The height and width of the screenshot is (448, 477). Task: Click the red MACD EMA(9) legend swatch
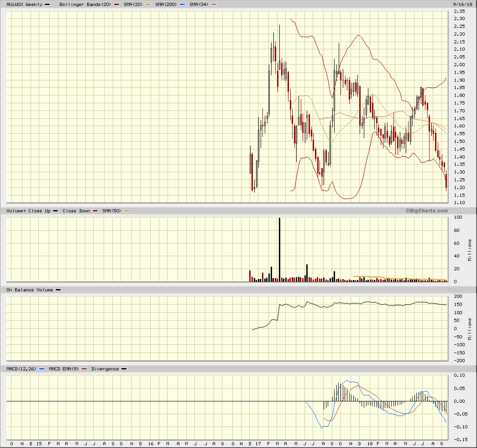[x=84, y=369]
